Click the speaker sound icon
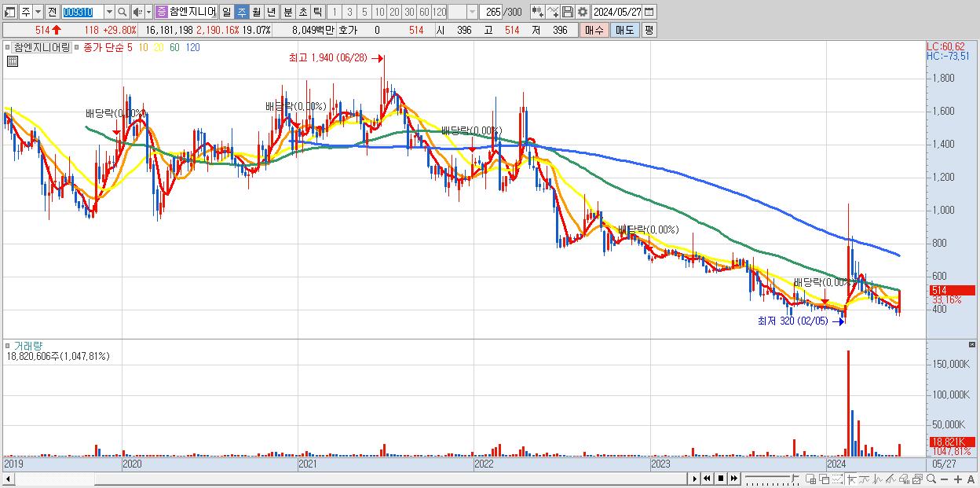Screen dimensions: 980x488 (x=137, y=12)
